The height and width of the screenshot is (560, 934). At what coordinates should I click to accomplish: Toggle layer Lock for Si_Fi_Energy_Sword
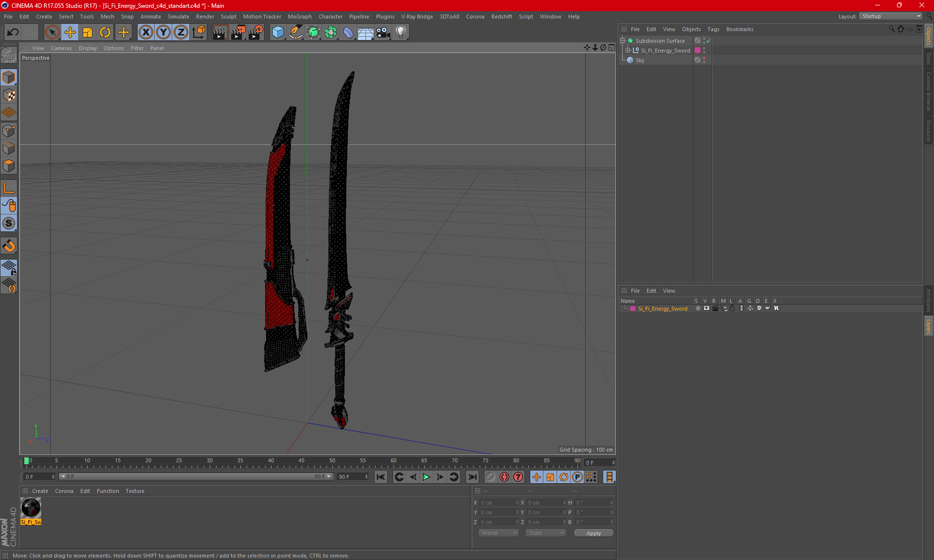(x=732, y=308)
